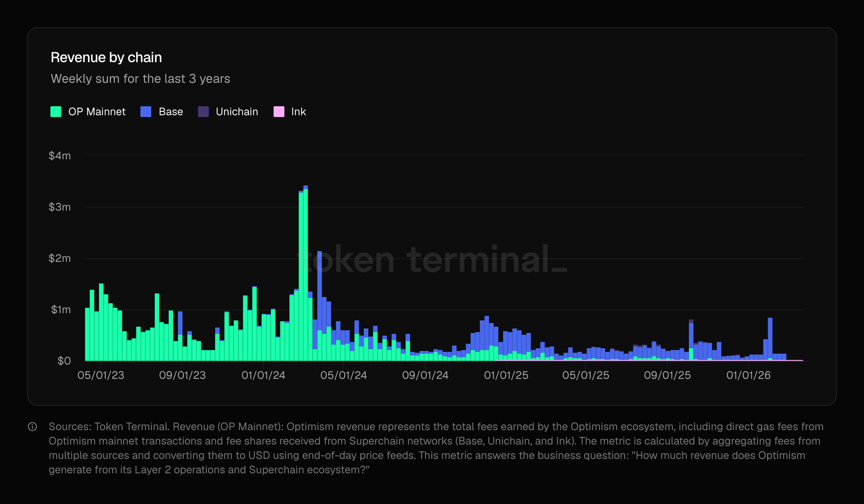
Task: Toggle the OP Mainnet legend label
Action: [97, 112]
